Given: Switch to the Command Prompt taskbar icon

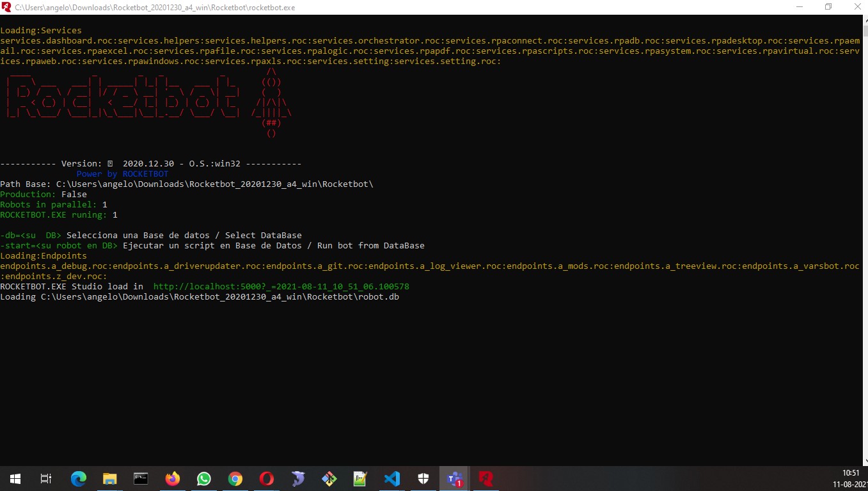Looking at the screenshot, I should pos(141,478).
